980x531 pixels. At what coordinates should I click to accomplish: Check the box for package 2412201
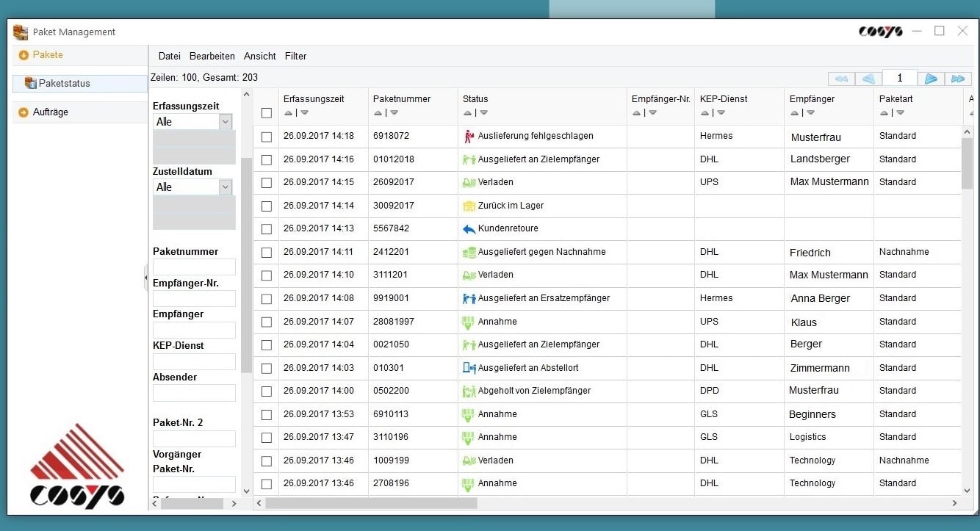(x=267, y=253)
